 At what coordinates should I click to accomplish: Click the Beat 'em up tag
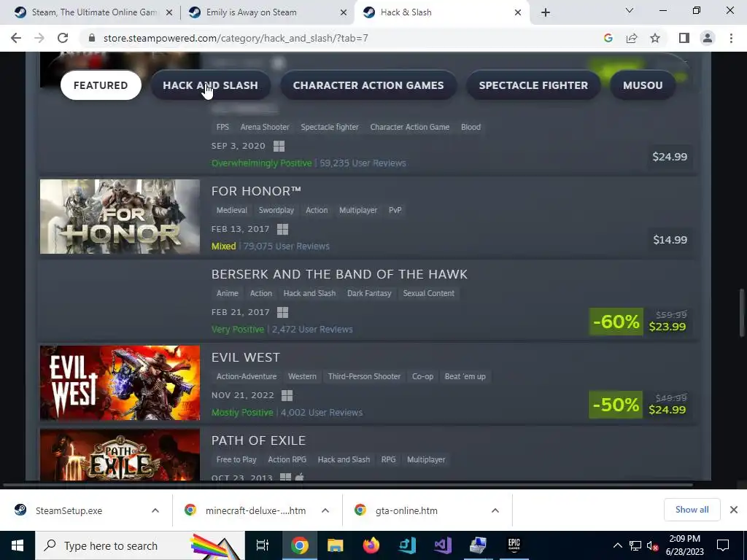click(x=465, y=376)
